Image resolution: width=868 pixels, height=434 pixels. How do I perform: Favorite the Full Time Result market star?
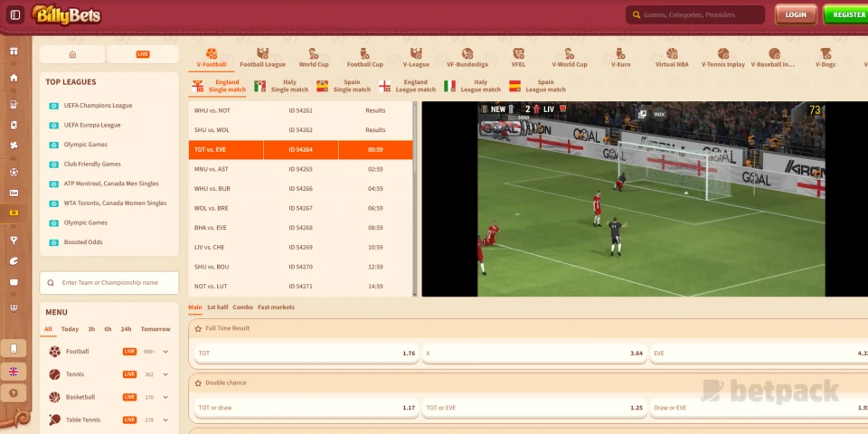tap(198, 328)
